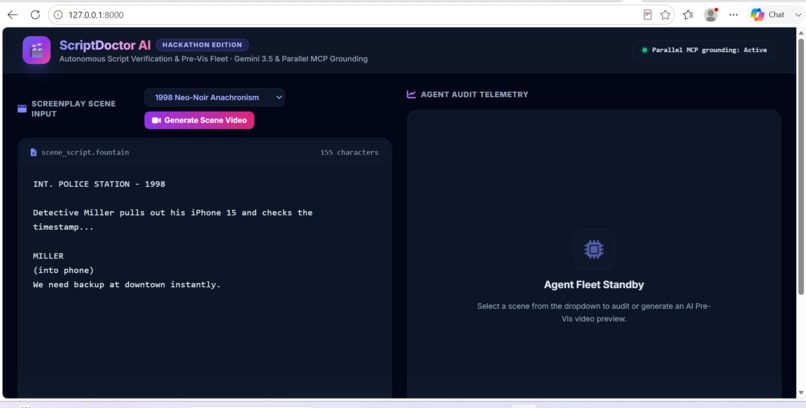Open the Copilot Chat button
Viewport: 806px width, 408px height.
[x=767, y=15]
